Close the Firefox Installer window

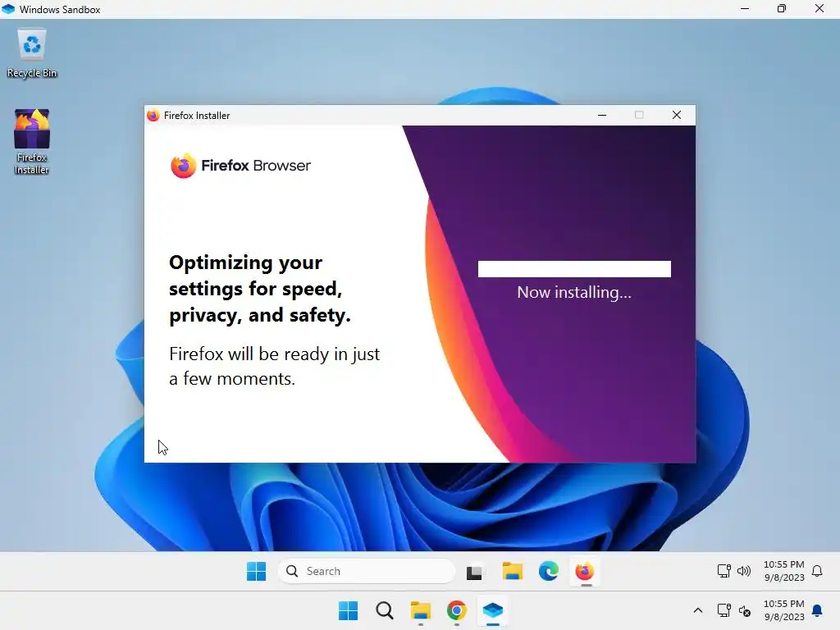677,115
